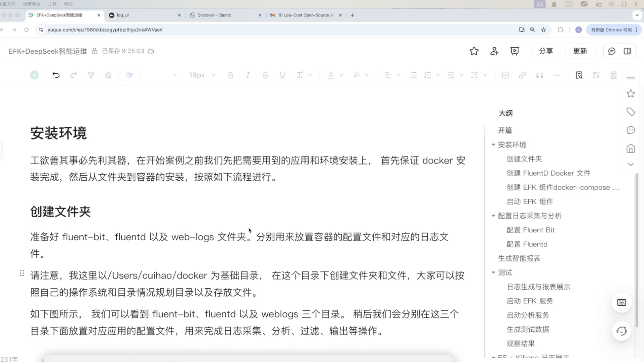This screenshot has width=644, height=362.
Task: Insert a task checklist
Action: coord(505,75)
